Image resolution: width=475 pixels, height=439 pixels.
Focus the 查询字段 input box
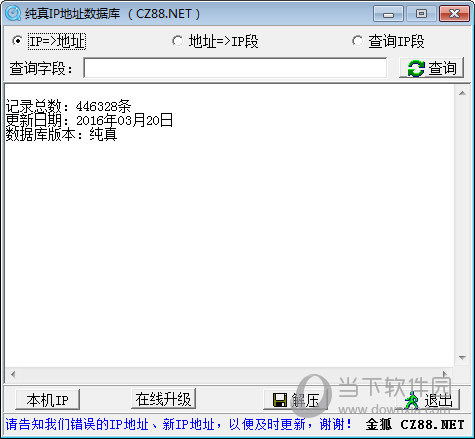[235, 68]
